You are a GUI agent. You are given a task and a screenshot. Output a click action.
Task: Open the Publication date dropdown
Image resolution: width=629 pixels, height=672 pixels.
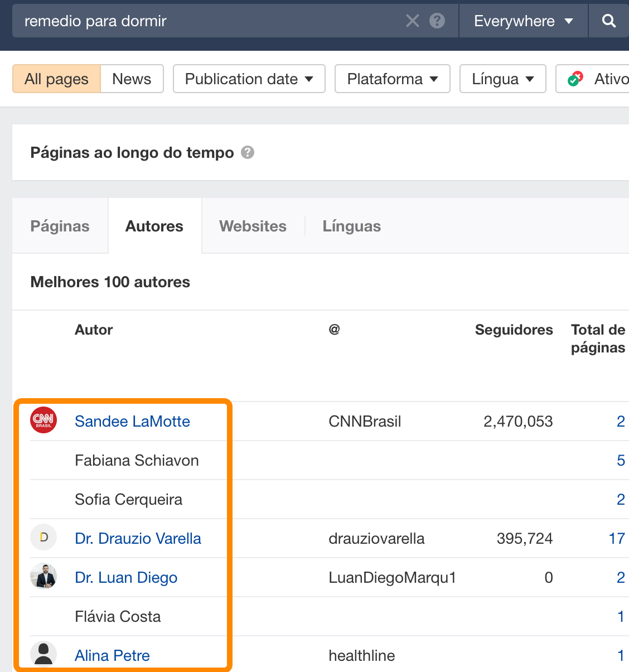click(x=249, y=79)
